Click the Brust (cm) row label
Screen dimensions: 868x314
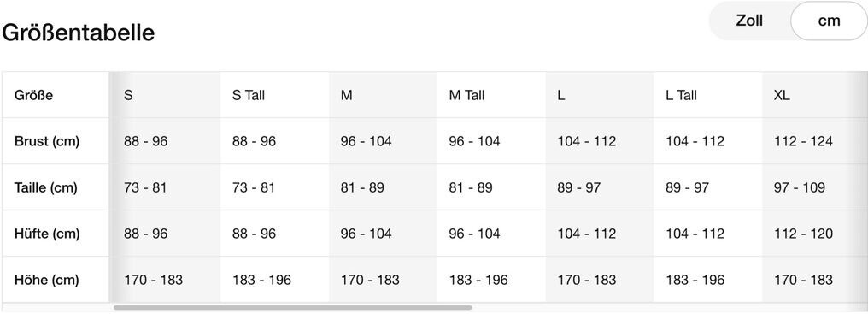47,141
